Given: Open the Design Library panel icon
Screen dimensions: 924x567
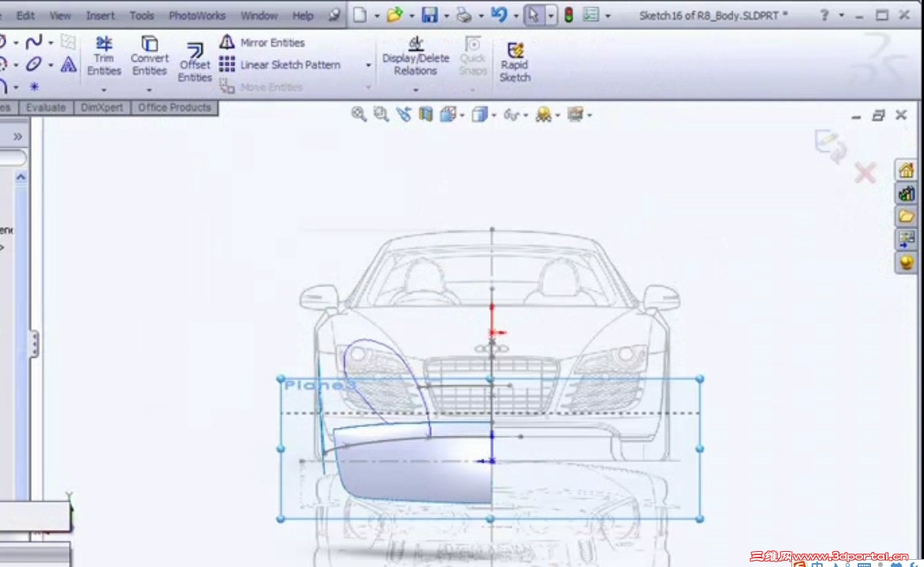Looking at the screenshot, I should (907, 193).
